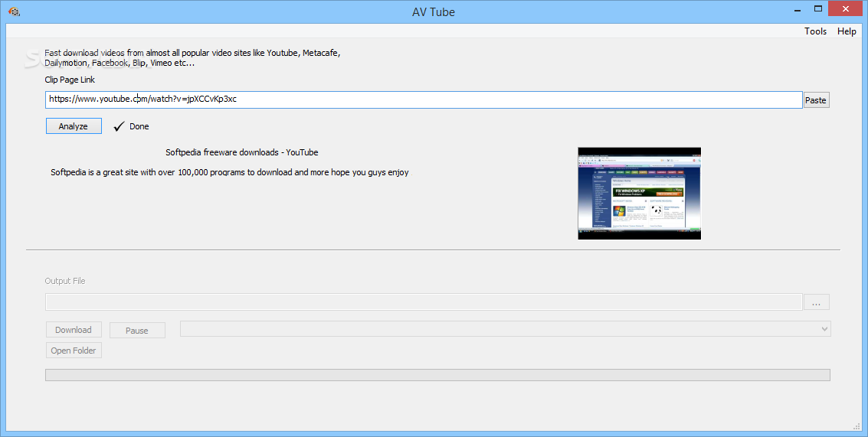
Task: Click the 'Clip Page Link' label
Action: 70,80
